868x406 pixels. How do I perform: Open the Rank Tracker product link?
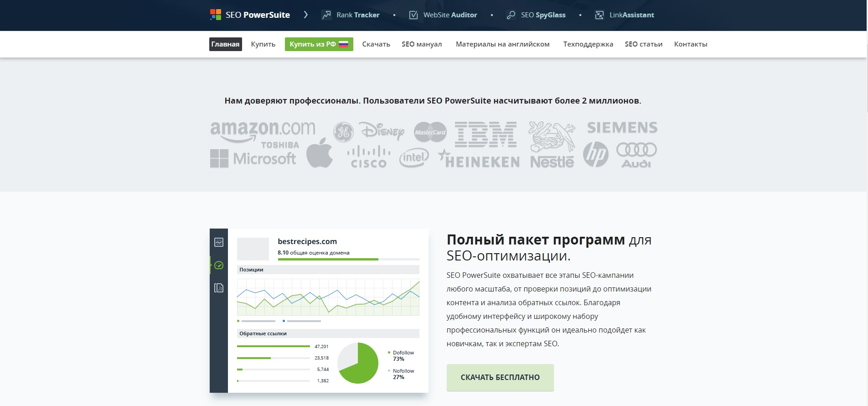click(x=358, y=15)
